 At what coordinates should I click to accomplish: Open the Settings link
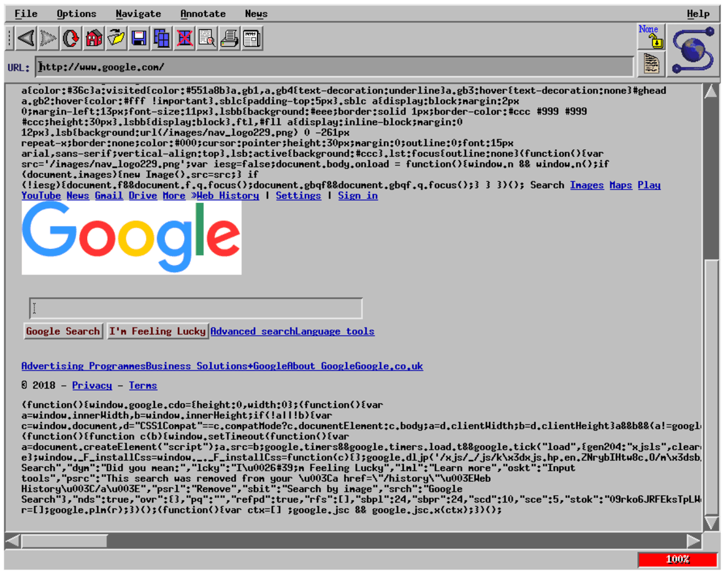[x=299, y=195]
